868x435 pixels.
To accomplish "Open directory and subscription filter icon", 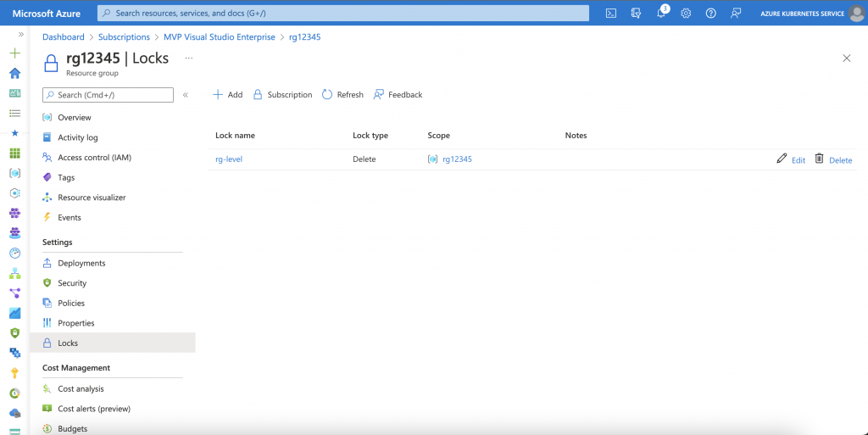I will pyautogui.click(x=636, y=13).
